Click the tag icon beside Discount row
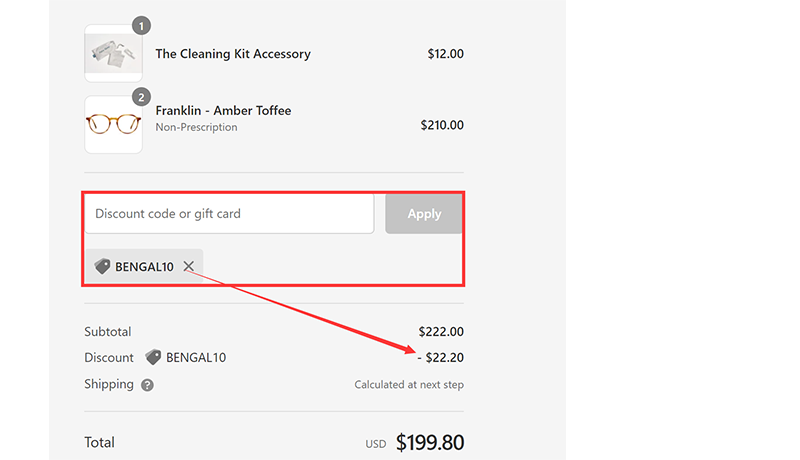Screen dimensions: 800x460 tap(153, 357)
